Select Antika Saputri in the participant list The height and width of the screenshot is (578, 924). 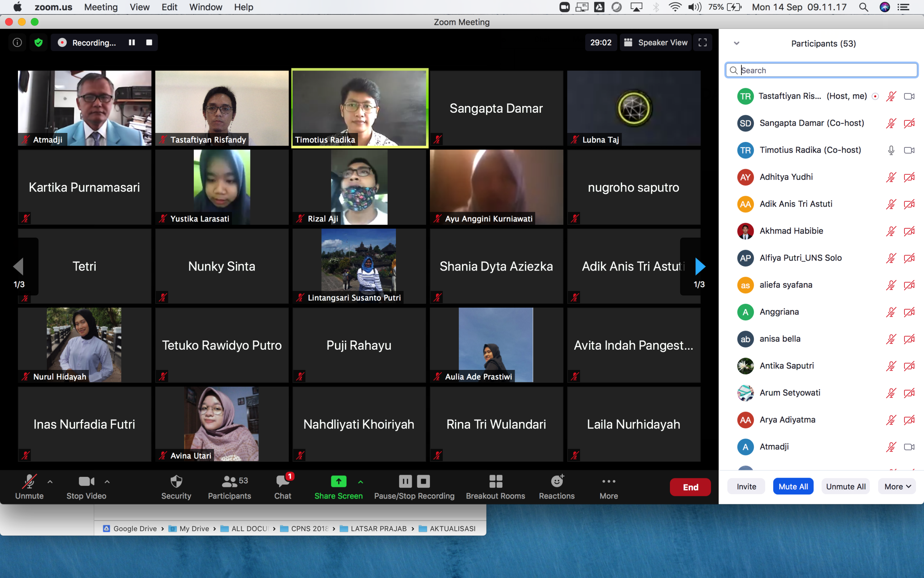coord(821,366)
